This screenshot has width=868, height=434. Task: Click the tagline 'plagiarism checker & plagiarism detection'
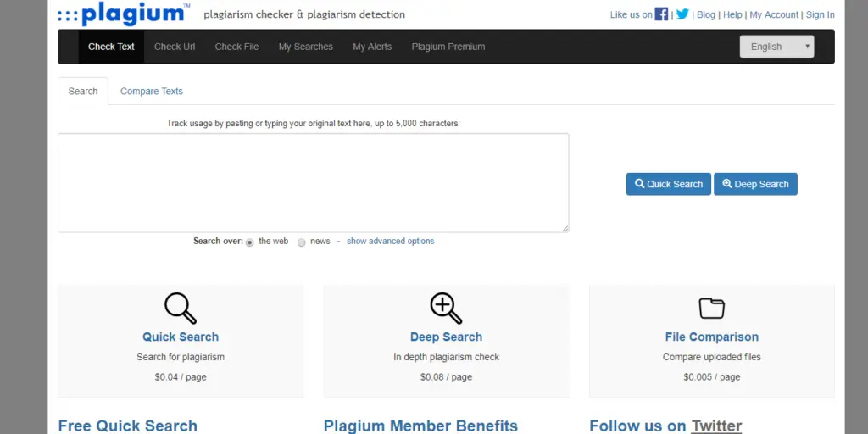point(304,15)
